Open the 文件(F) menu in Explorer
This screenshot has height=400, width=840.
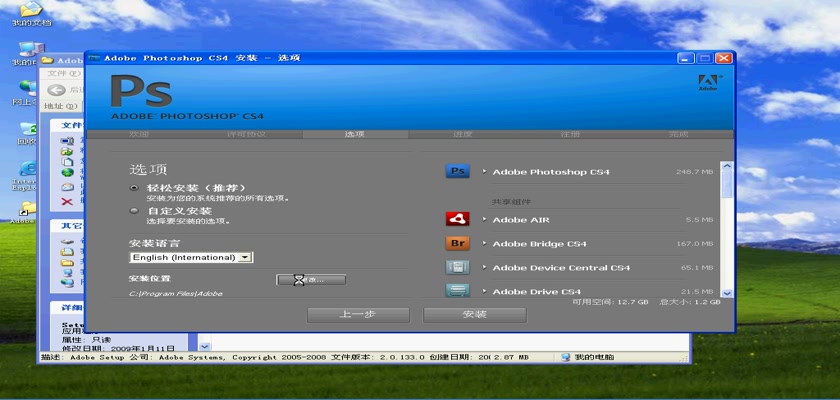pos(64,73)
